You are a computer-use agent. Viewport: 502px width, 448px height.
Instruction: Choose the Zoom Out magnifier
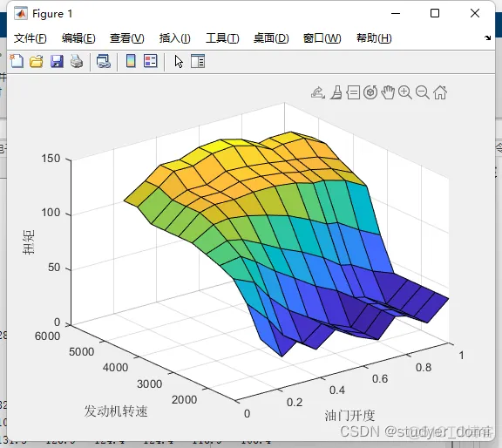point(423,92)
